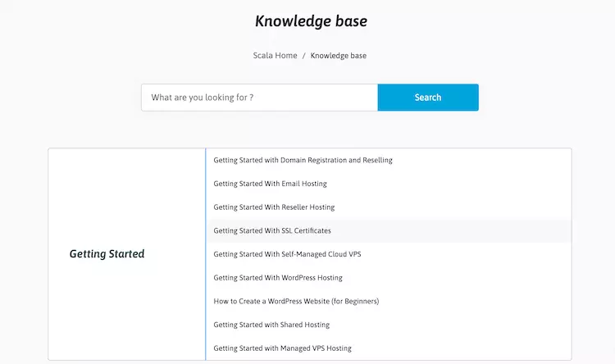Open Getting Started with Domain Registration and Reselling
The width and height of the screenshot is (615, 364).
click(x=303, y=160)
